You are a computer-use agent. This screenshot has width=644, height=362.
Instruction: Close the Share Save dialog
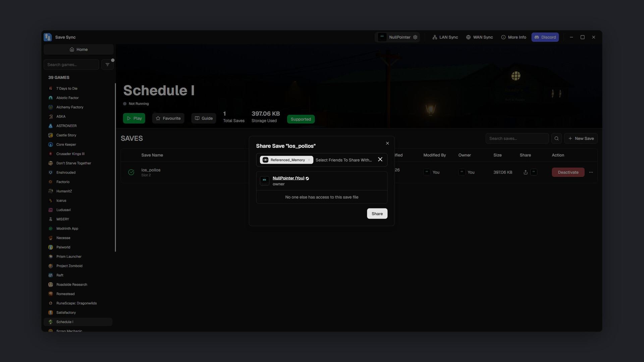tap(387, 143)
